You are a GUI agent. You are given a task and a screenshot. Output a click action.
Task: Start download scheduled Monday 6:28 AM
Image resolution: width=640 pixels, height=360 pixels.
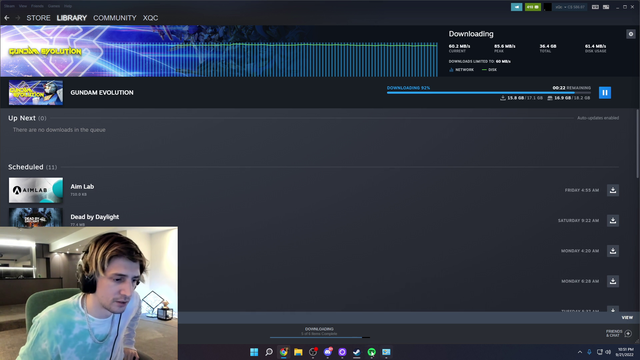[x=613, y=281]
